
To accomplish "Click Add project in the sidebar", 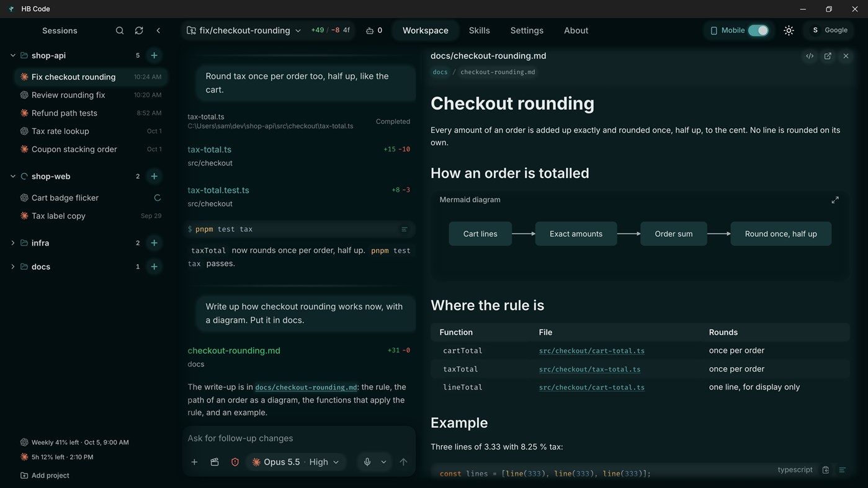I will (x=45, y=476).
